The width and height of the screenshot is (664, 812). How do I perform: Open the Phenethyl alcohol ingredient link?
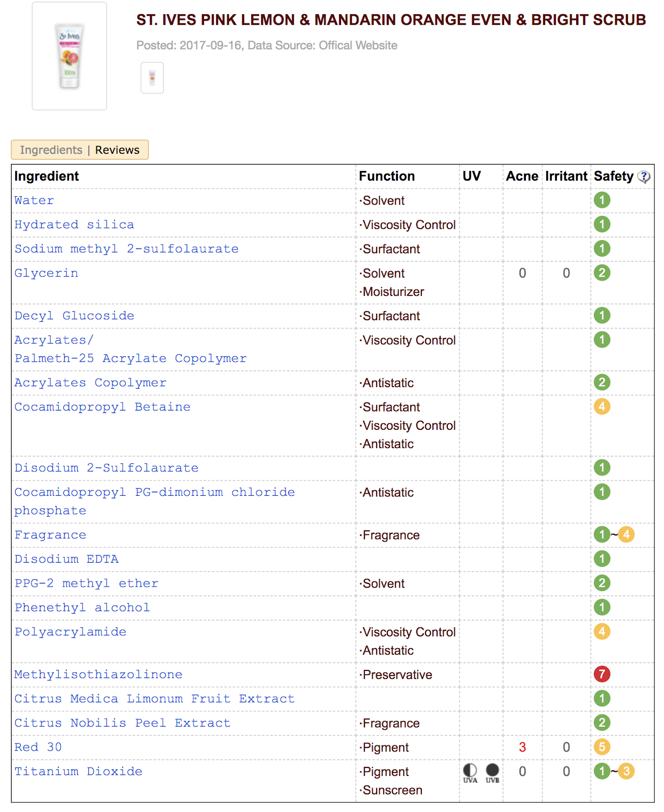82,608
